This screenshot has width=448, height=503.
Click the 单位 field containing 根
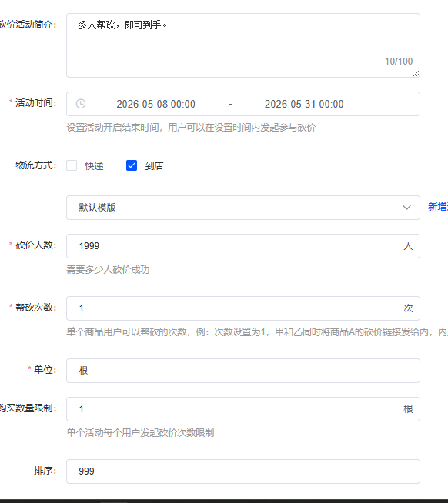point(243,371)
